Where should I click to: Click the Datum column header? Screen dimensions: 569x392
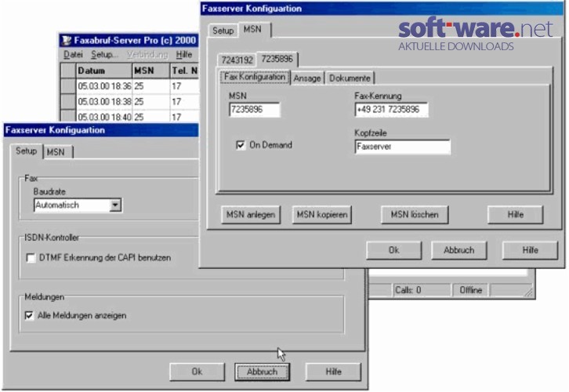[104, 71]
